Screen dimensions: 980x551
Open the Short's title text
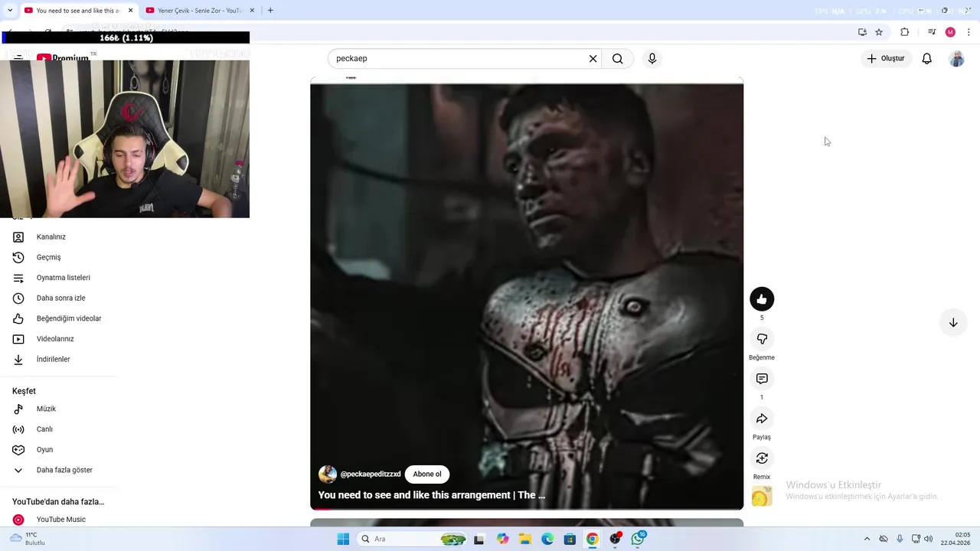(x=432, y=495)
